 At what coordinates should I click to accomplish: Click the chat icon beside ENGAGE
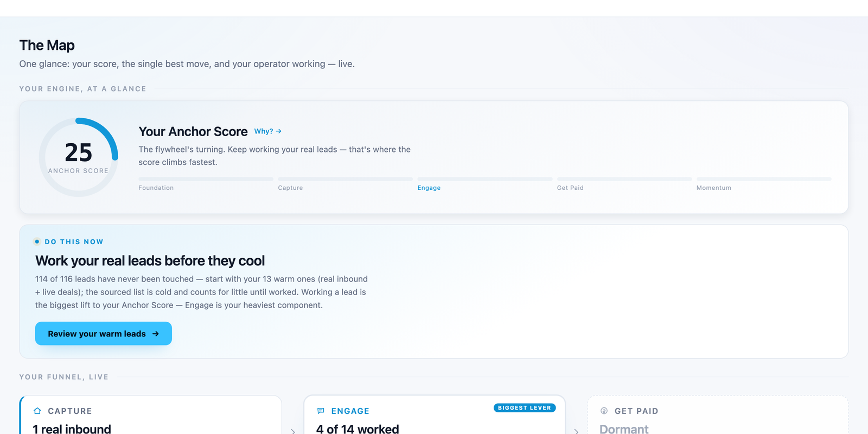click(x=321, y=411)
